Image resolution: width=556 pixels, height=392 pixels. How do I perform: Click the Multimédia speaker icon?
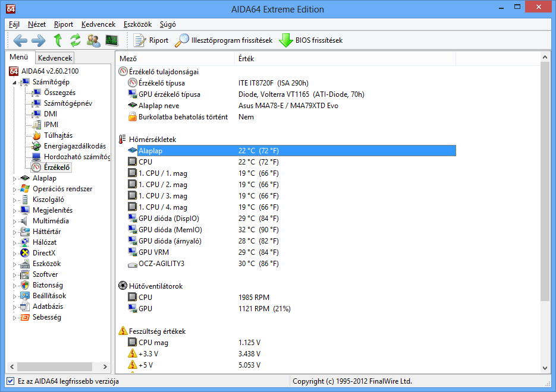(24, 221)
